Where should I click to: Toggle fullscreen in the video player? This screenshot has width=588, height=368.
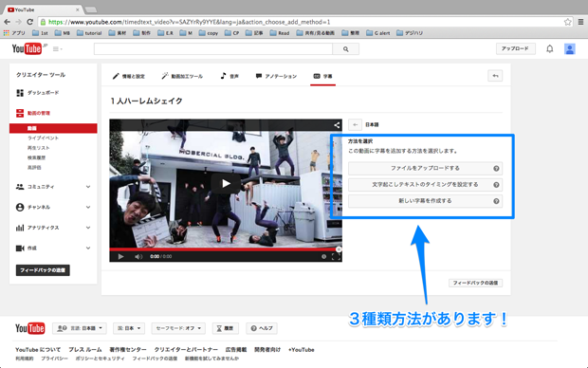pos(336,257)
